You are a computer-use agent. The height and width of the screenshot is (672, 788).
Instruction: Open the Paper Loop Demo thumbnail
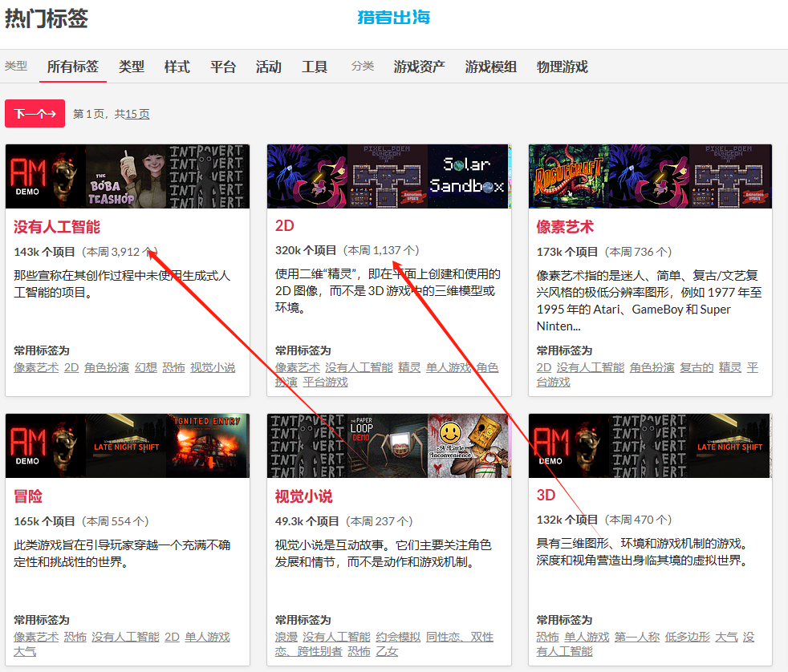(x=387, y=446)
